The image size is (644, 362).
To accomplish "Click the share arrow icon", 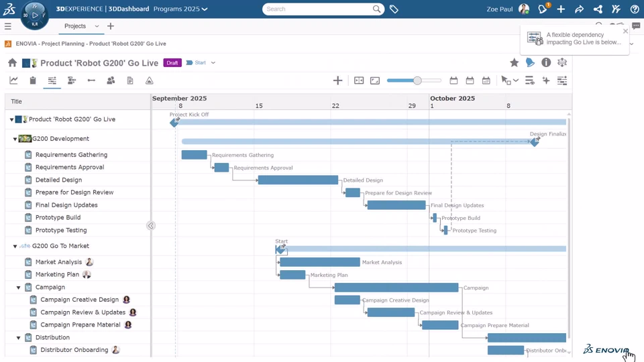I will (579, 9).
